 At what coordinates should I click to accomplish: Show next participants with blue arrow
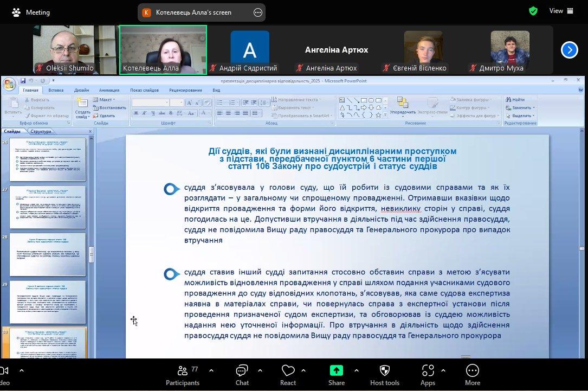pos(569,50)
